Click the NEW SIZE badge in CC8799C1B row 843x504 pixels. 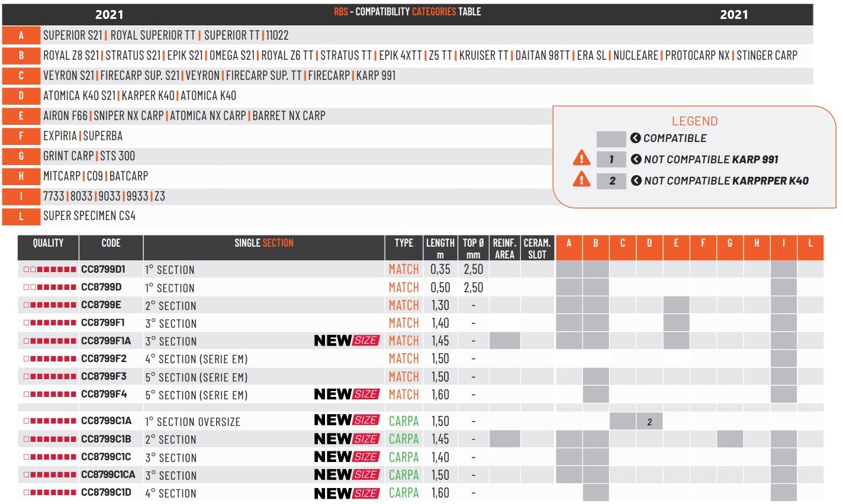tap(346, 439)
